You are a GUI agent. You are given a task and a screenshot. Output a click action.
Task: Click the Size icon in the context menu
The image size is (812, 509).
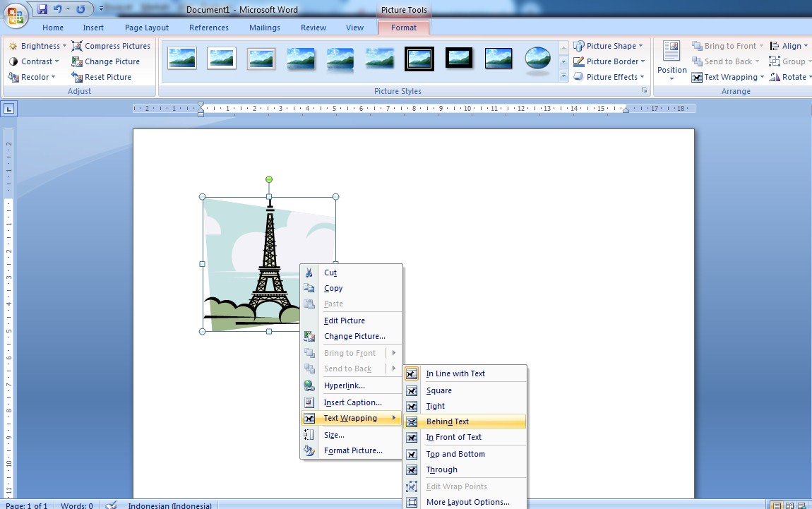click(x=309, y=435)
